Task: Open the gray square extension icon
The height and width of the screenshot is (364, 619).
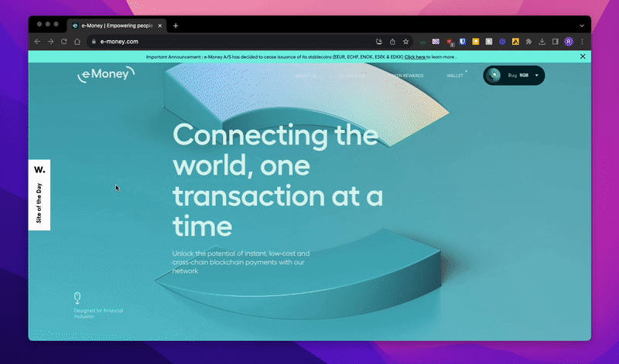Action: click(489, 42)
